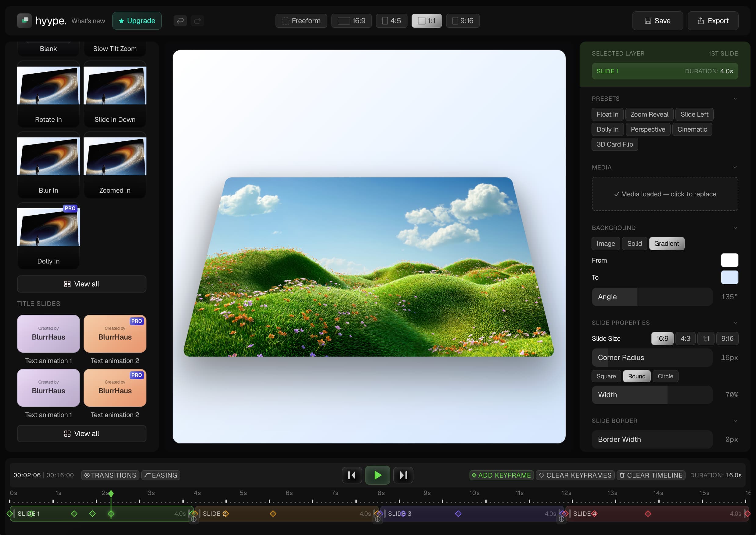Open the Easing tab in timeline

click(161, 475)
